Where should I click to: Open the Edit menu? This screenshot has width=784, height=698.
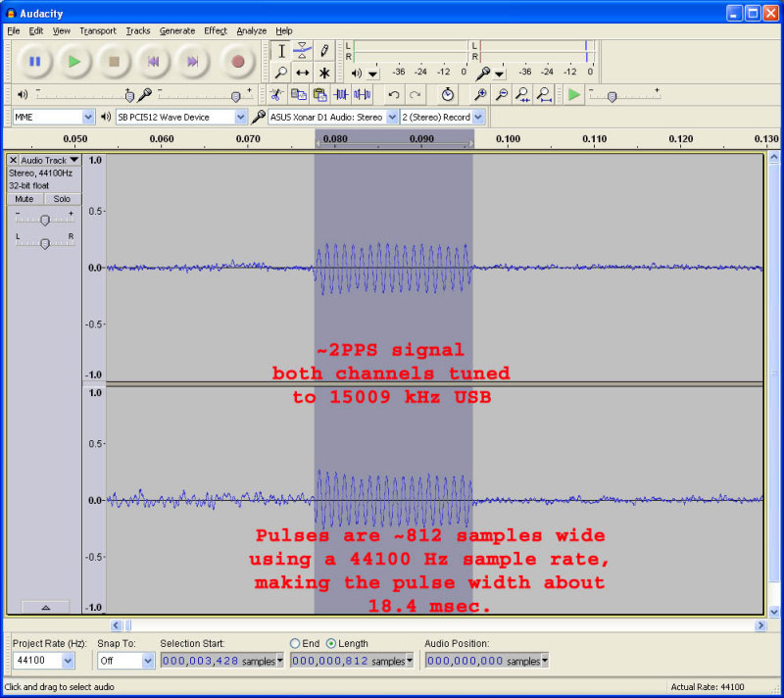coord(36,31)
